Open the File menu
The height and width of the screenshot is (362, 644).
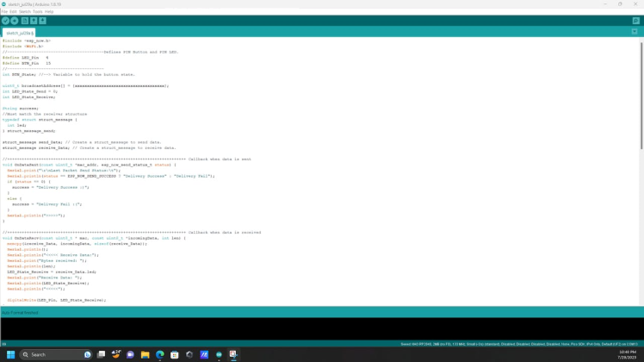[x=4, y=11]
